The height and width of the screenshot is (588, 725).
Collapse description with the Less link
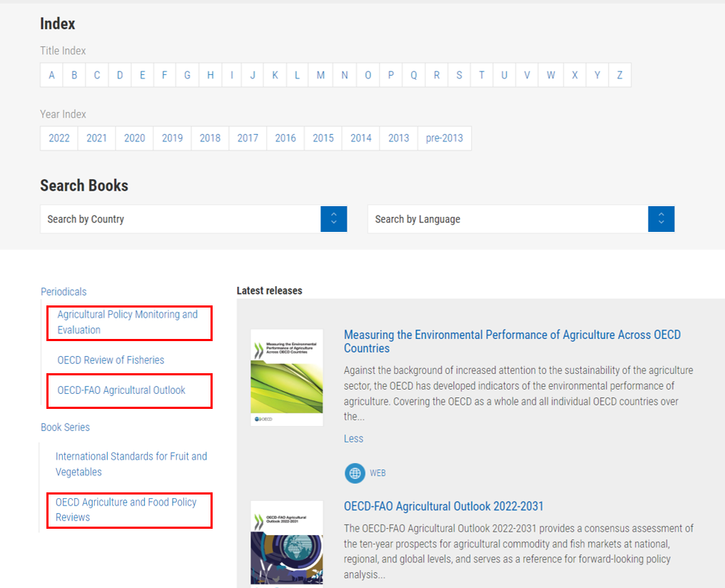tap(354, 439)
